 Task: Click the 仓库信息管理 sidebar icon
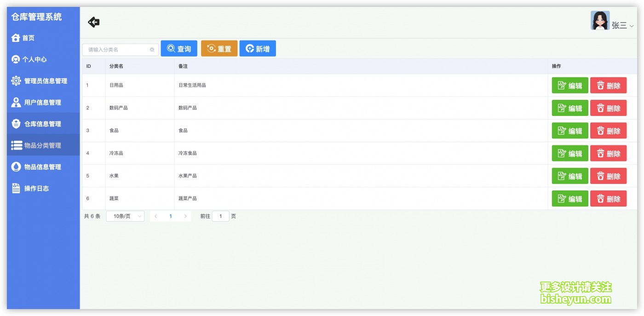[16, 124]
